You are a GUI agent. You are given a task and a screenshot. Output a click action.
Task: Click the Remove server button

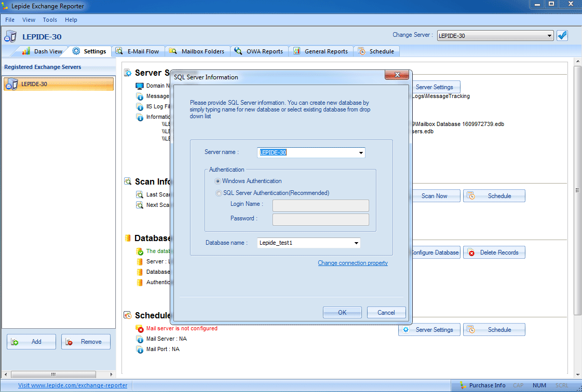point(86,342)
